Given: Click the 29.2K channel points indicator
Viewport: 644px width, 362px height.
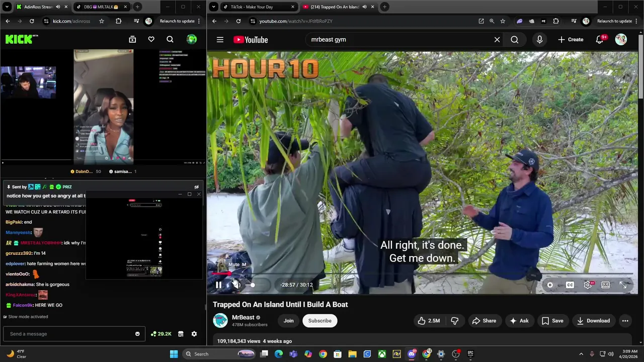Looking at the screenshot, I should [x=161, y=334].
